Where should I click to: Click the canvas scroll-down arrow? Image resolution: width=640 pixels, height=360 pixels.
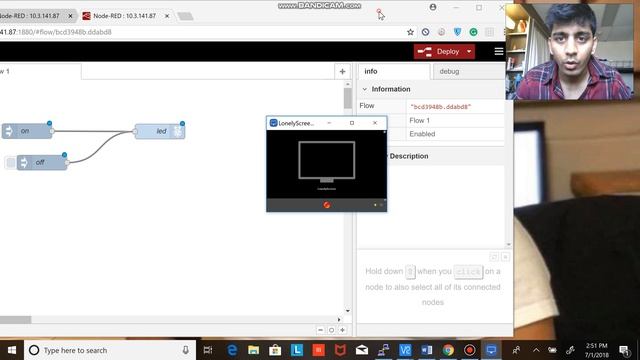click(348, 311)
